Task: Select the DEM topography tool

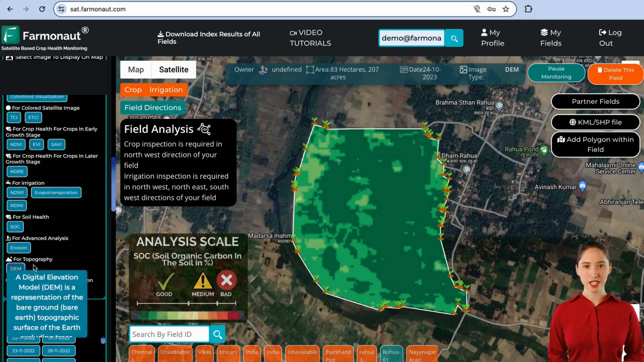Action: coord(15,269)
